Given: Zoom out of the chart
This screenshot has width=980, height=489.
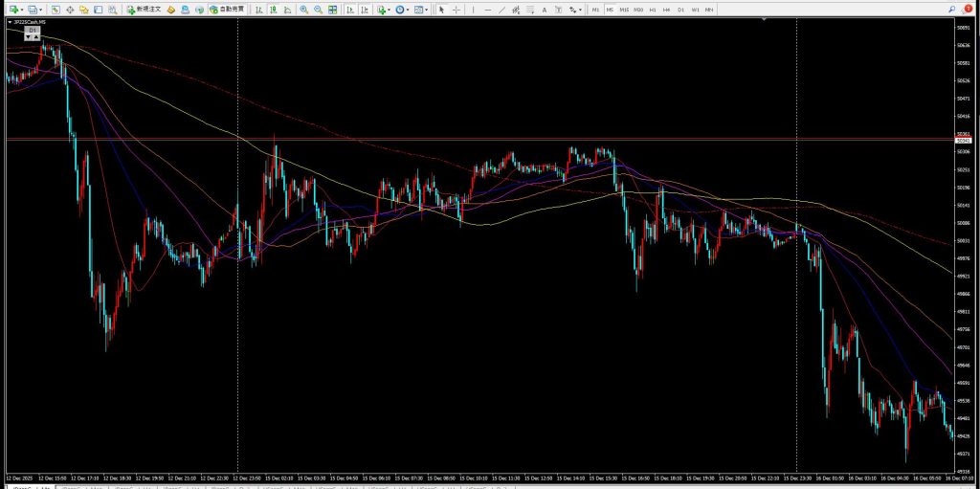Looking at the screenshot, I should click(x=317, y=10).
